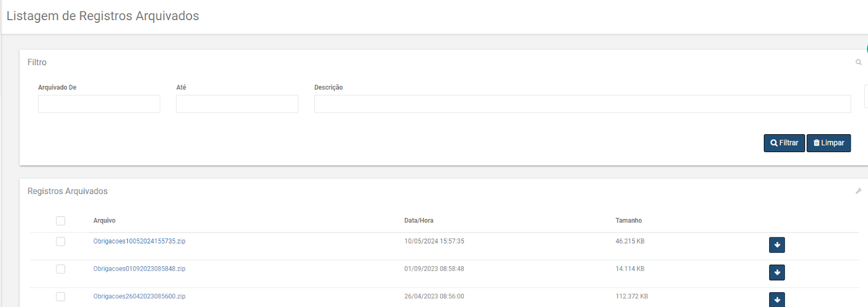This screenshot has width=868, height=307.
Task: Tick the checkbox for Obrigacoes26042023085600.zip
Action: (x=60, y=297)
